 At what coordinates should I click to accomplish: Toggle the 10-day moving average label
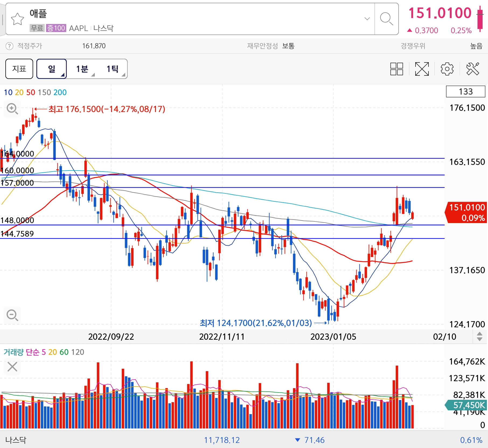(x=8, y=92)
